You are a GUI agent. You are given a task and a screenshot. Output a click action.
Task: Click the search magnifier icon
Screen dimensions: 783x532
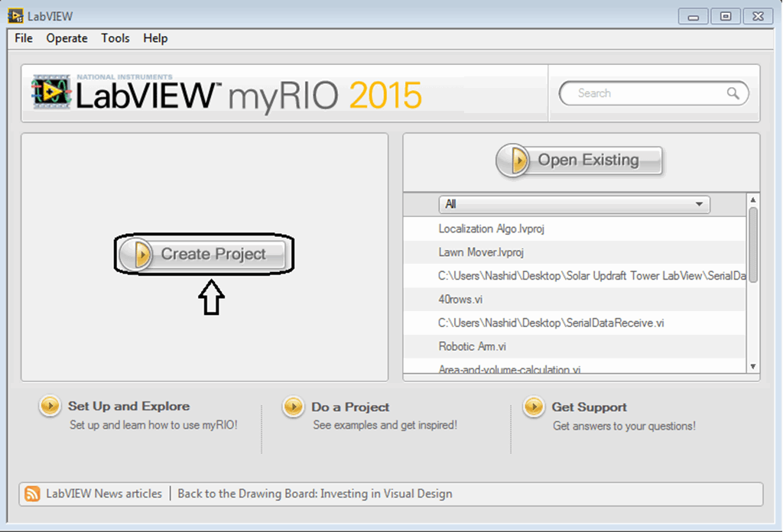click(x=733, y=92)
